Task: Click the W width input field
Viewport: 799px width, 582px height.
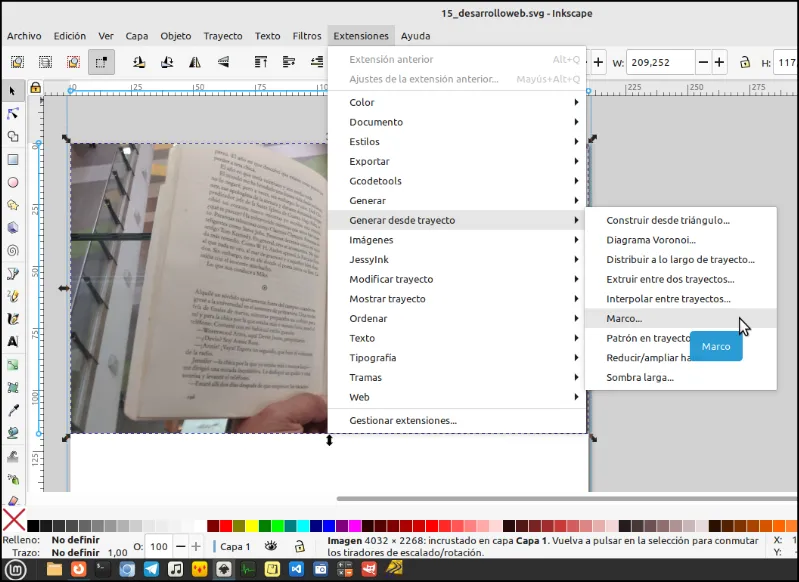Action: click(660, 63)
